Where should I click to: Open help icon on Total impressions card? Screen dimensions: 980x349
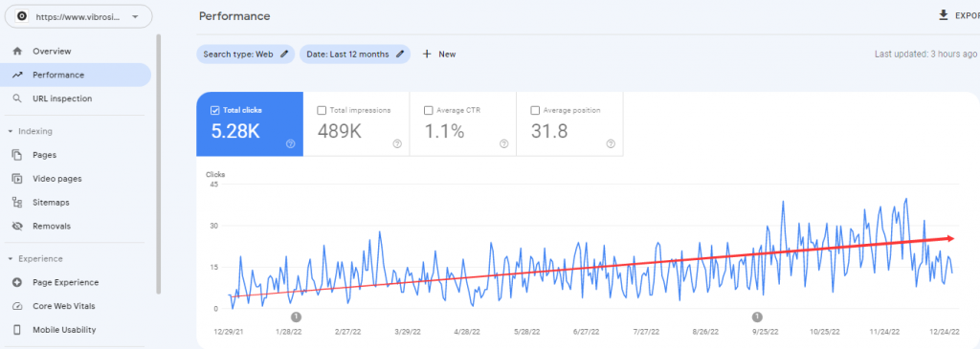pyautogui.click(x=397, y=143)
